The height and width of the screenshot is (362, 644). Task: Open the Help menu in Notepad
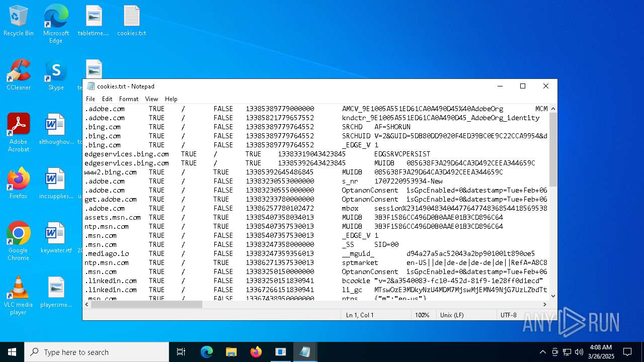(x=171, y=99)
